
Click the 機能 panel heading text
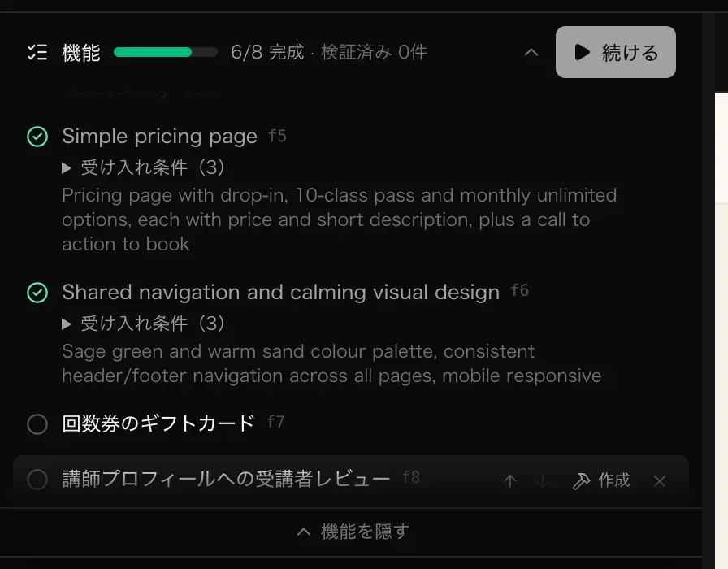[81, 53]
